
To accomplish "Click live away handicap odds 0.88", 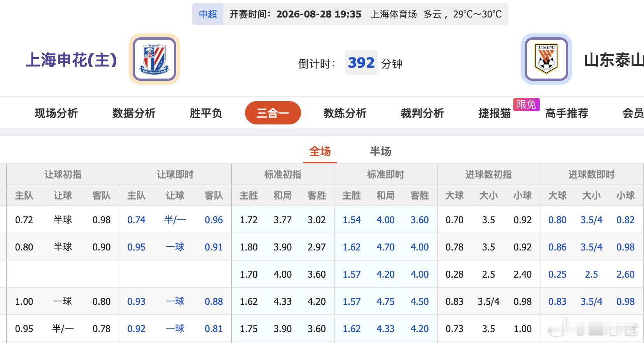I will (214, 301).
